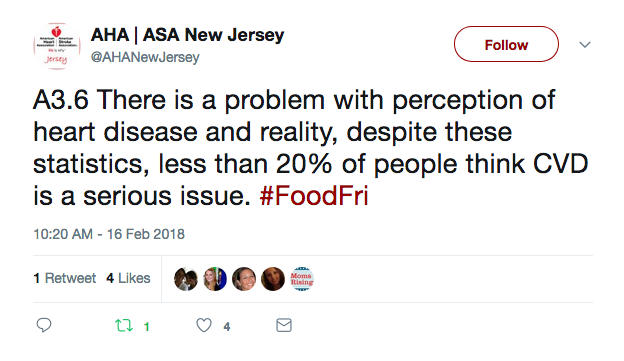The height and width of the screenshot is (361, 624).
Task: Open the #FoodFri hashtag link
Action: [314, 196]
